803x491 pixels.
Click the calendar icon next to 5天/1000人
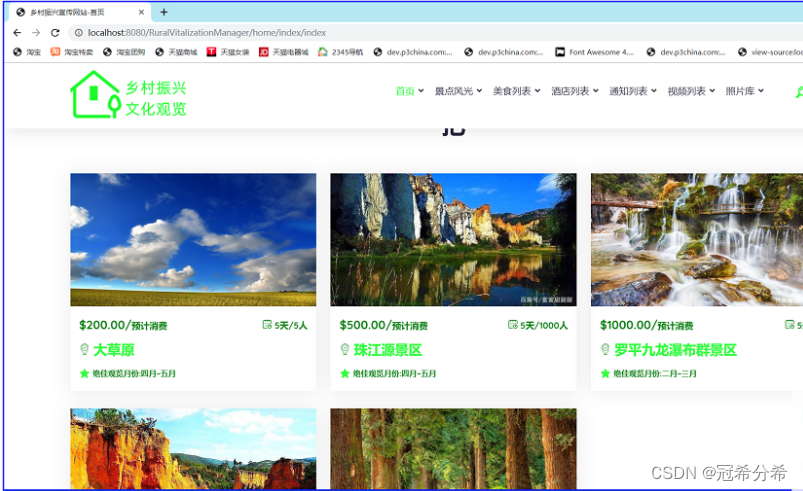(x=513, y=325)
